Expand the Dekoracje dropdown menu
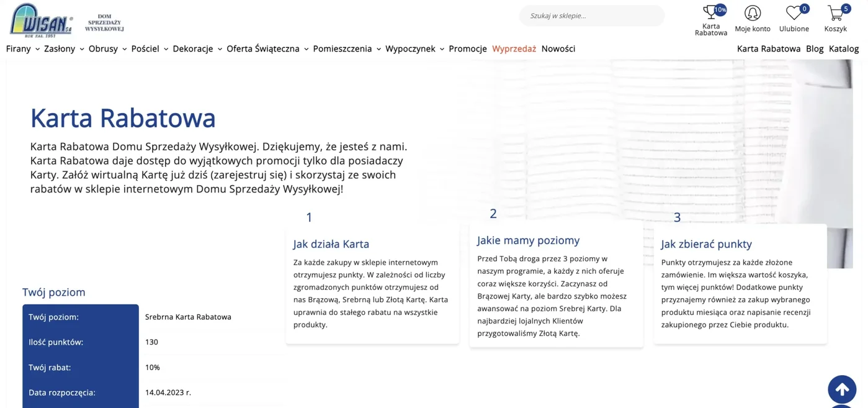 [197, 48]
